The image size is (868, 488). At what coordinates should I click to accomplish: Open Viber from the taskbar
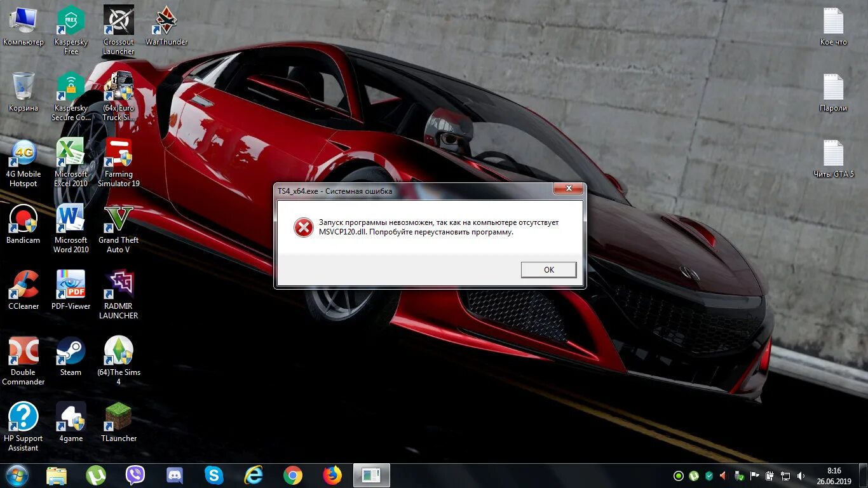tap(135, 475)
